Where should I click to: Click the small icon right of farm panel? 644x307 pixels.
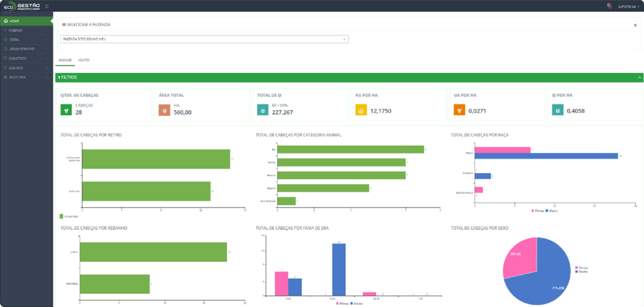coord(635,25)
